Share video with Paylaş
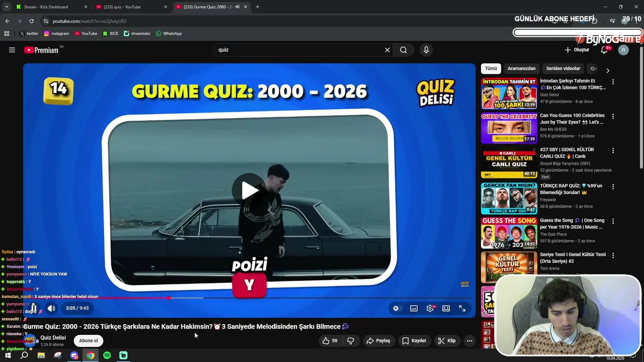The width and height of the screenshot is (644, 362). 378,340
